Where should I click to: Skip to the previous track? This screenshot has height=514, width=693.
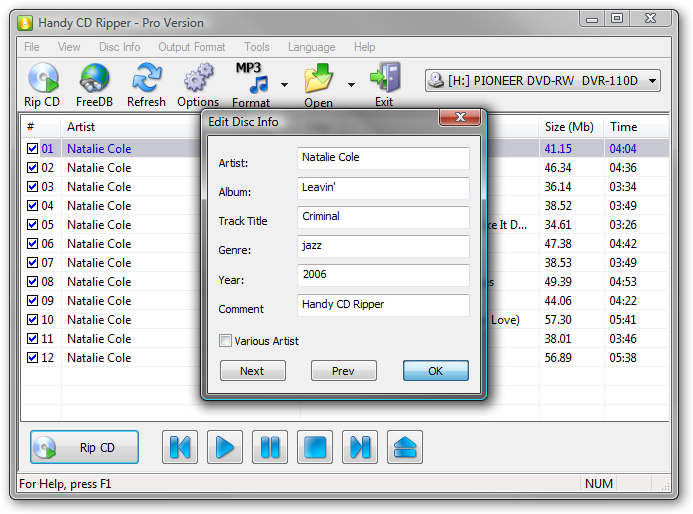[180, 447]
